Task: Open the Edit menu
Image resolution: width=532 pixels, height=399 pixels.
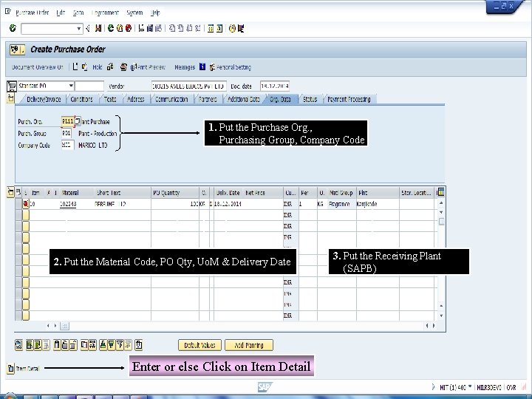Action: click(61, 13)
